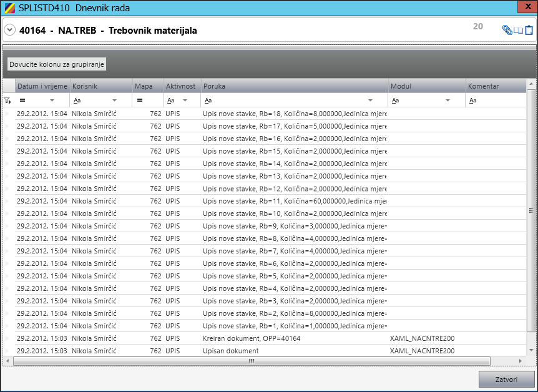Select the message 'Upis nove stavke, Rb=2'
Screen dimensions: 538x392
click(x=295, y=313)
